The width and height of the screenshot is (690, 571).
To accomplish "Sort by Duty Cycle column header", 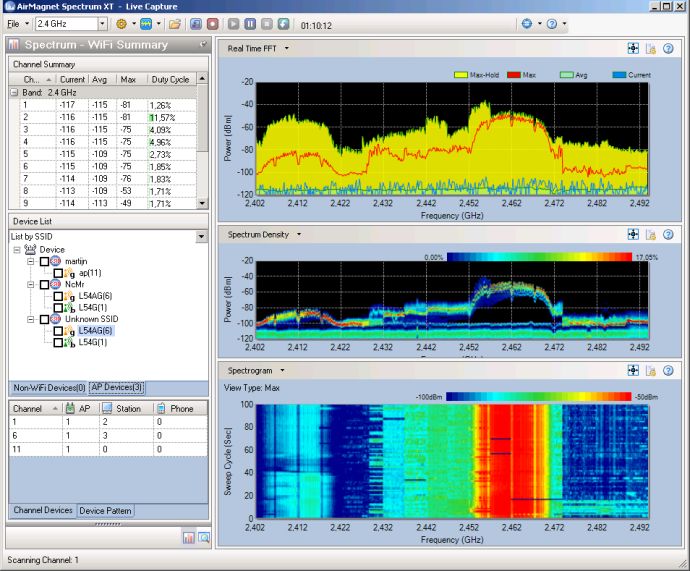I will pos(171,80).
